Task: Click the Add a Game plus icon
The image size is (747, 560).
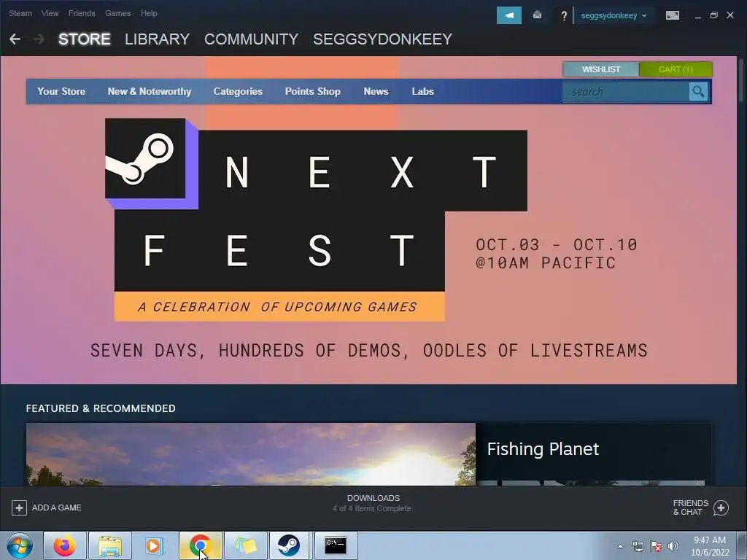Action: tap(19, 507)
